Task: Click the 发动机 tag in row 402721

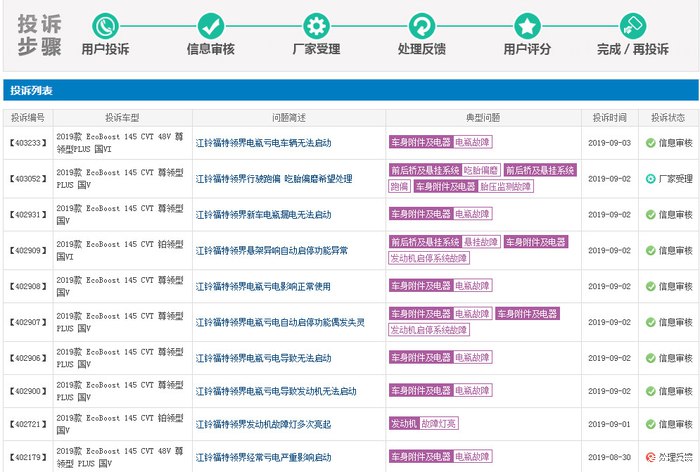Action: pos(404,423)
